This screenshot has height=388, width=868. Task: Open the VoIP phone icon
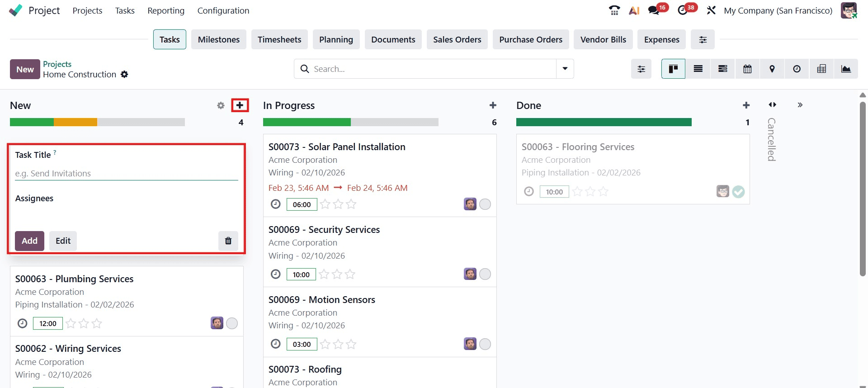(614, 10)
